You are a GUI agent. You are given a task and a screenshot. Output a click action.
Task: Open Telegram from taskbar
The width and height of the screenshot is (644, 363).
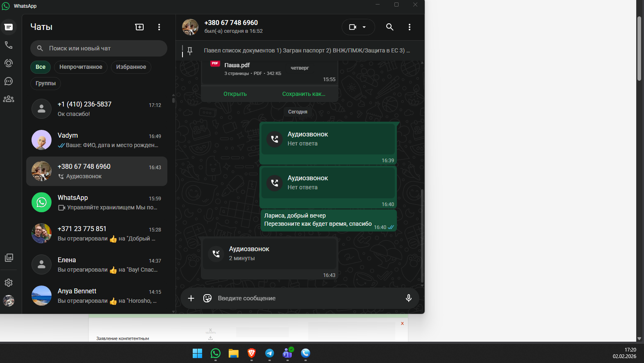270,353
